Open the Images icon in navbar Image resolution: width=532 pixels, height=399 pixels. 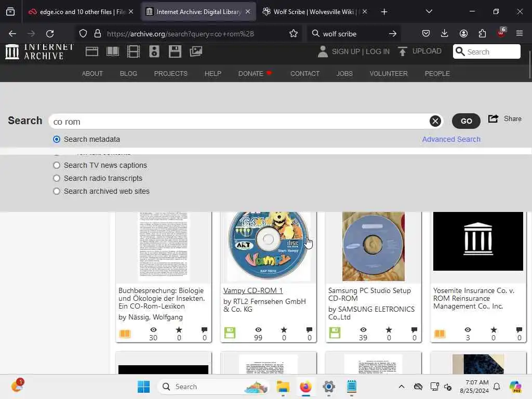pyautogui.click(x=196, y=51)
